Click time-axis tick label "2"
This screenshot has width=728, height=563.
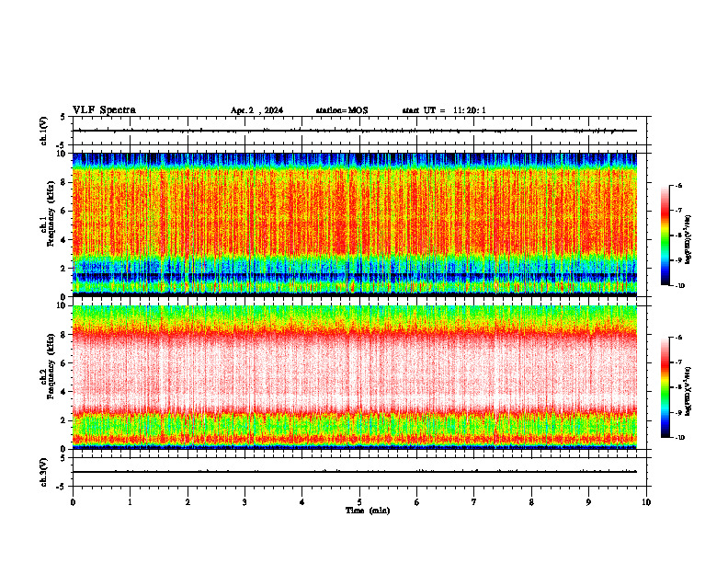(x=188, y=502)
